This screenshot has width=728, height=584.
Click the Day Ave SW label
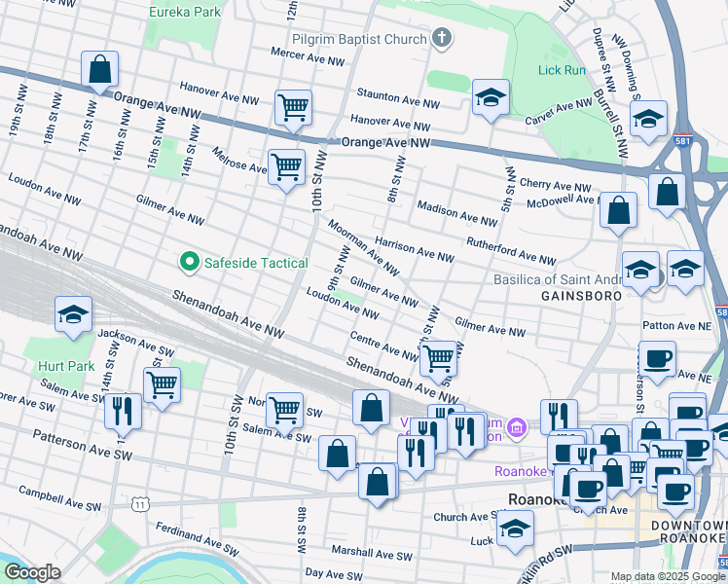point(334,574)
